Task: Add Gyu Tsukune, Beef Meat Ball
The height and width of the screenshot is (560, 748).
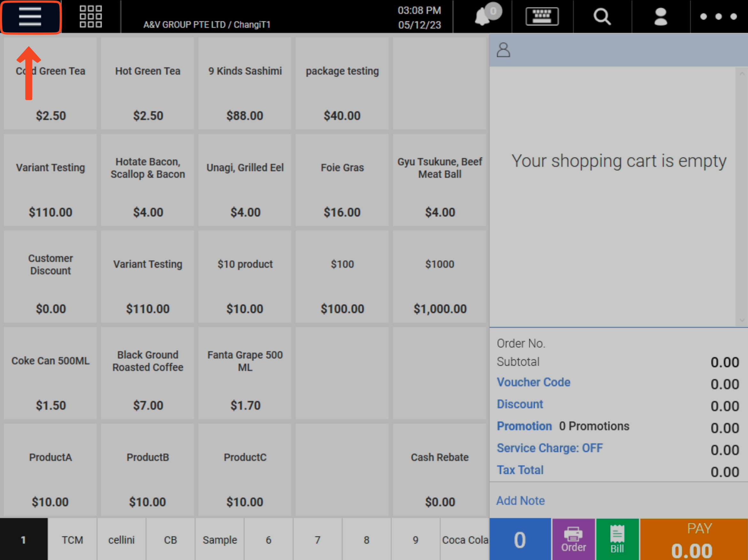Action: pyautogui.click(x=440, y=180)
